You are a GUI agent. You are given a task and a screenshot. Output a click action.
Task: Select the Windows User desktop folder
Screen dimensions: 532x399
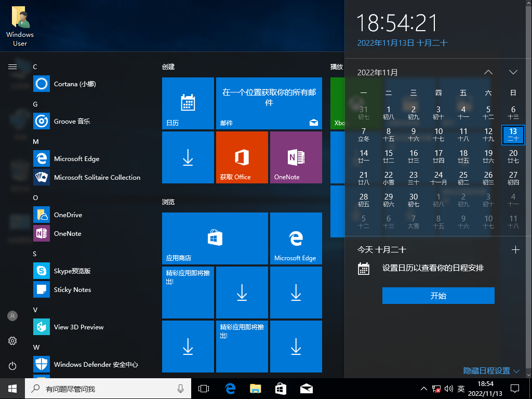coord(20,26)
